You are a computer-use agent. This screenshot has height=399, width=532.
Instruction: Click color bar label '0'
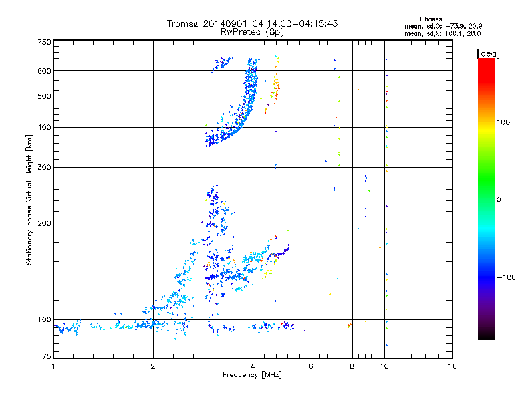(499, 200)
